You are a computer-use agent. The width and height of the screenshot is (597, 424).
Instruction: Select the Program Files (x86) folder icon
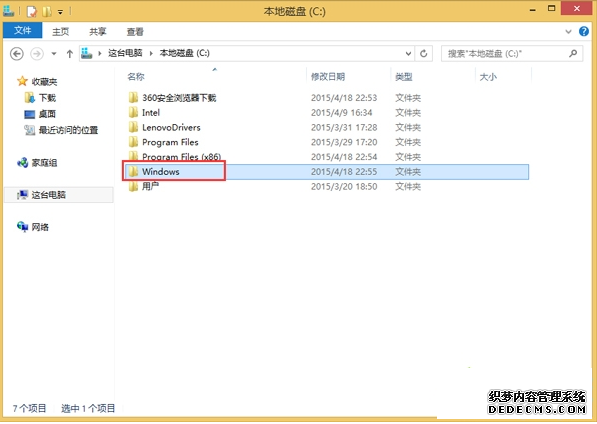click(x=133, y=156)
